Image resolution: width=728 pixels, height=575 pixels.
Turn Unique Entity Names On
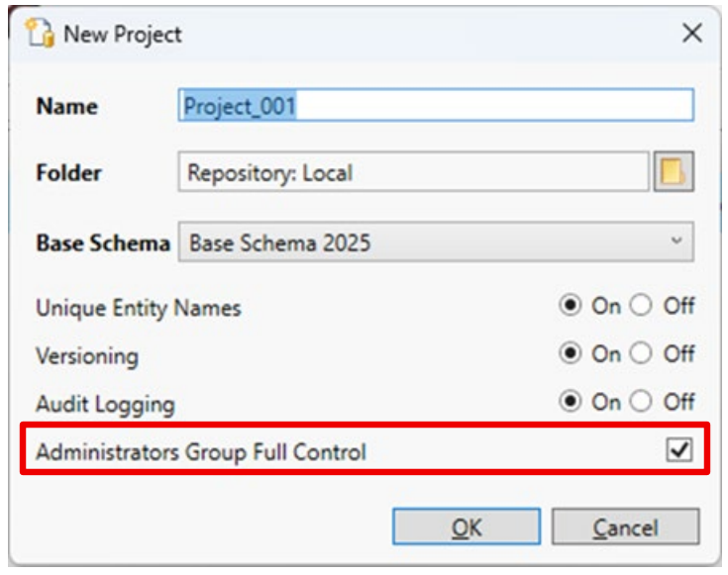(571, 306)
